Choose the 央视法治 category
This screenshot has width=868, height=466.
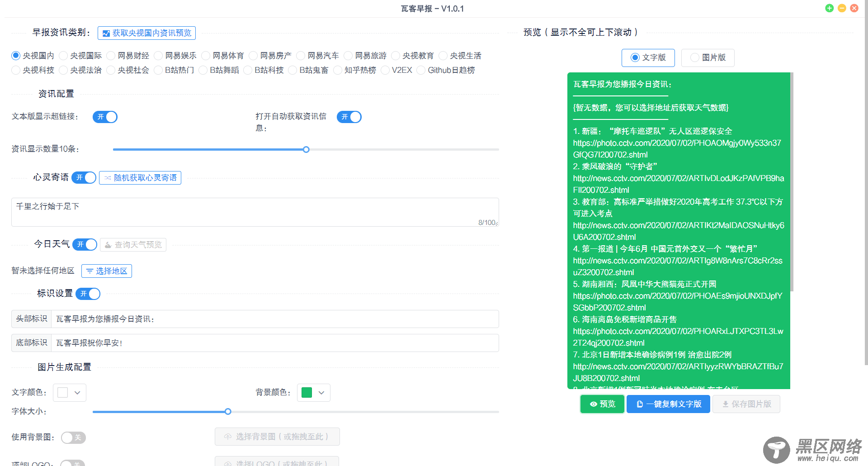80,70
